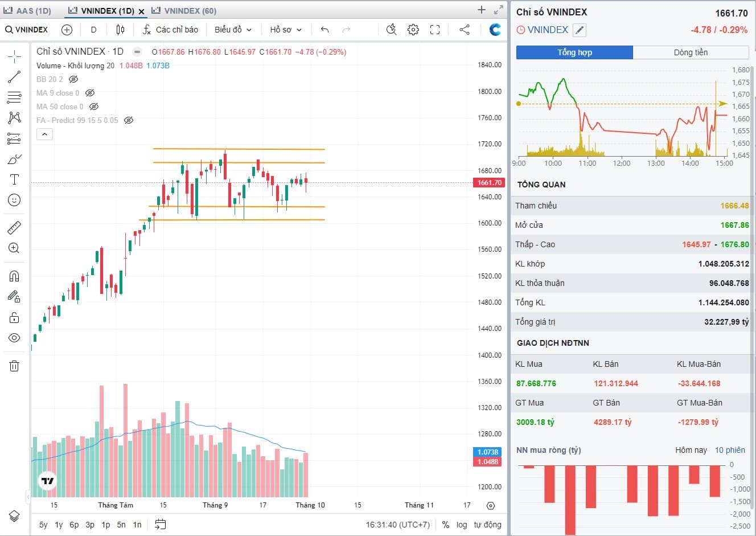Image resolution: width=756 pixels, height=536 pixels.
Task: Toggle the log scale option
Action: tap(462, 525)
